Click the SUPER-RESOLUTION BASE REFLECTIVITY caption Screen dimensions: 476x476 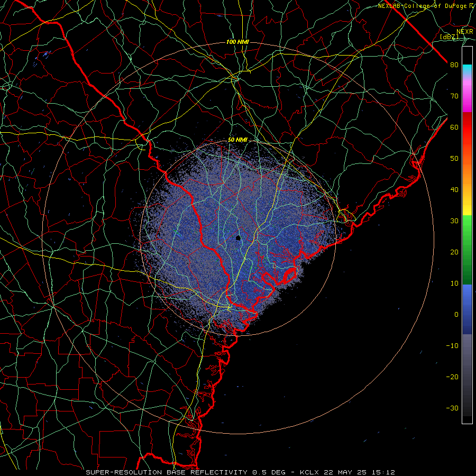click(167, 472)
